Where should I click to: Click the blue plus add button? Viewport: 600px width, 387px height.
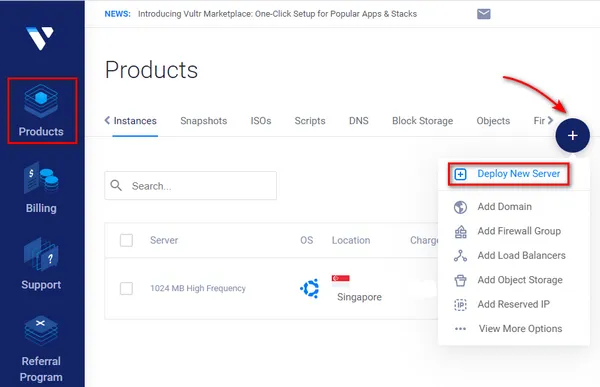point(572,135)
